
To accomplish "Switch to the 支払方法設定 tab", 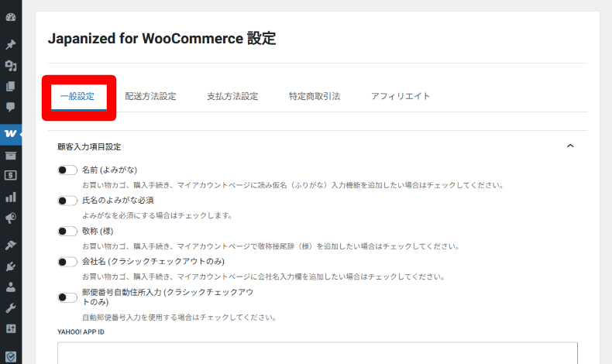I will (232, 96).
